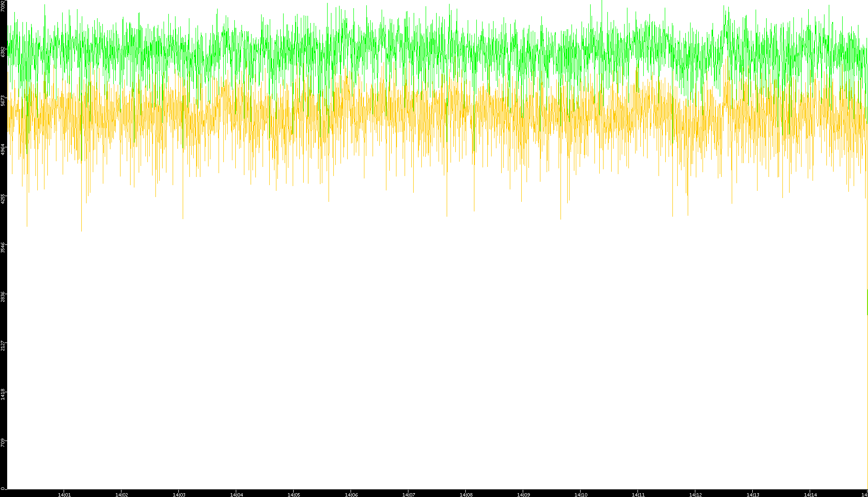Select the 6382 y-axis value label
Viewport: 868px width, 497px height.
click(x=3, y=52)
